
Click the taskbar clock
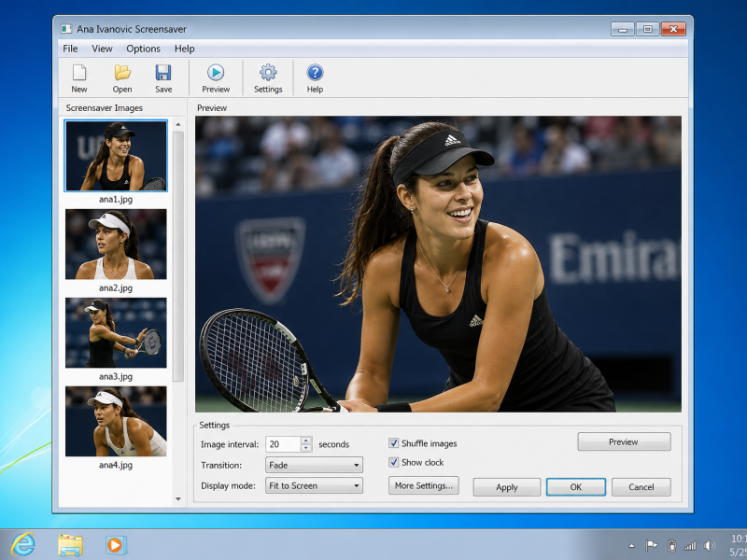[738, 545]
